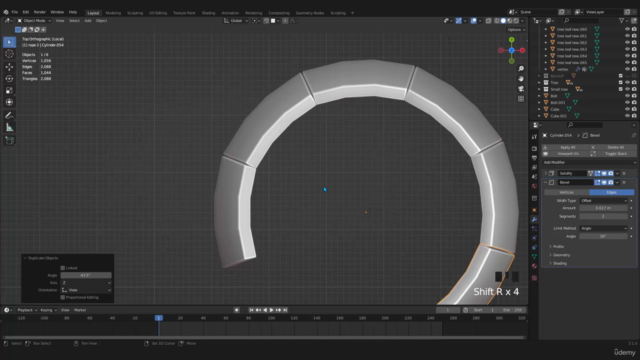Screen dimensions: 640x360
Task: Hide Cube.001 object in viewport
Action: [x=627, y=116]
